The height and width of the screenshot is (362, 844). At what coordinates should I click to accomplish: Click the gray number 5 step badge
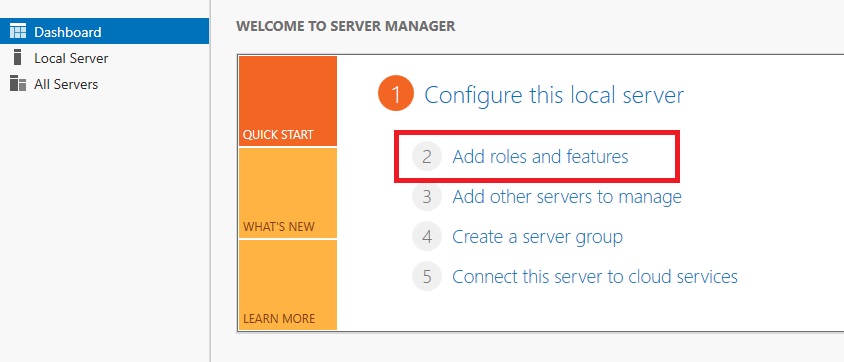coord(427,276)
